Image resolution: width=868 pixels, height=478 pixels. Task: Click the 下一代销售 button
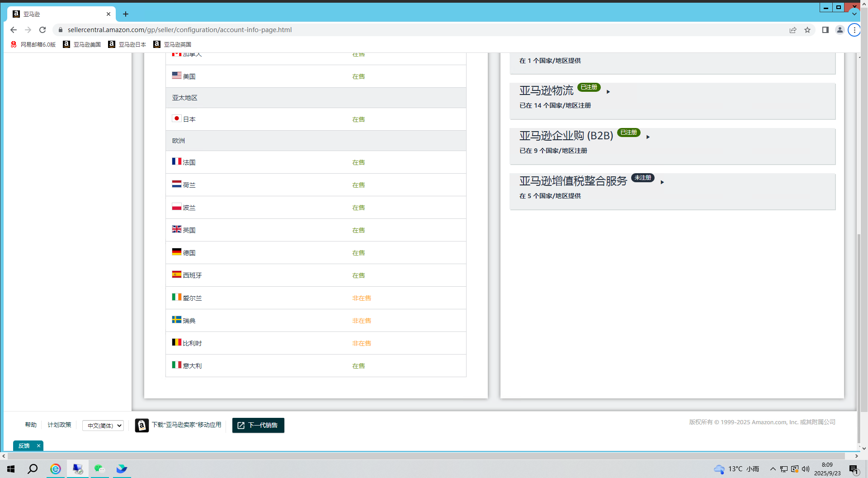point(258,425)
